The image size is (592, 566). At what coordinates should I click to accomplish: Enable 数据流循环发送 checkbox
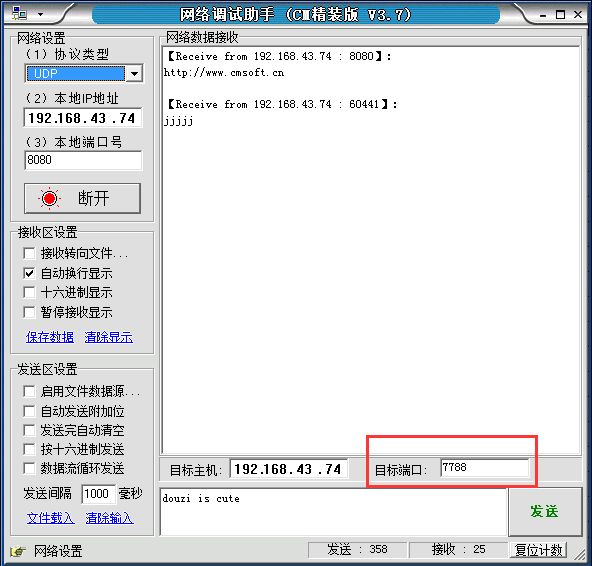tap(29, 468)
